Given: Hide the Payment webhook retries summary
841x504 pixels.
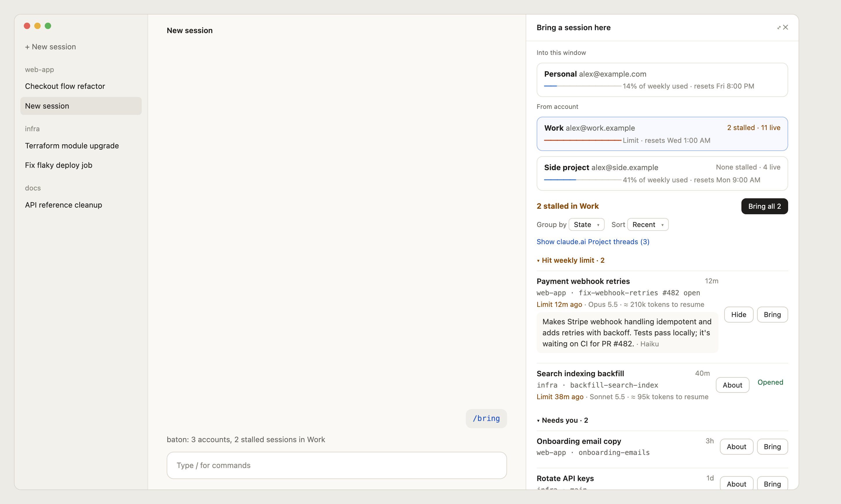Looking at the screenshot, I should [739, 315].
